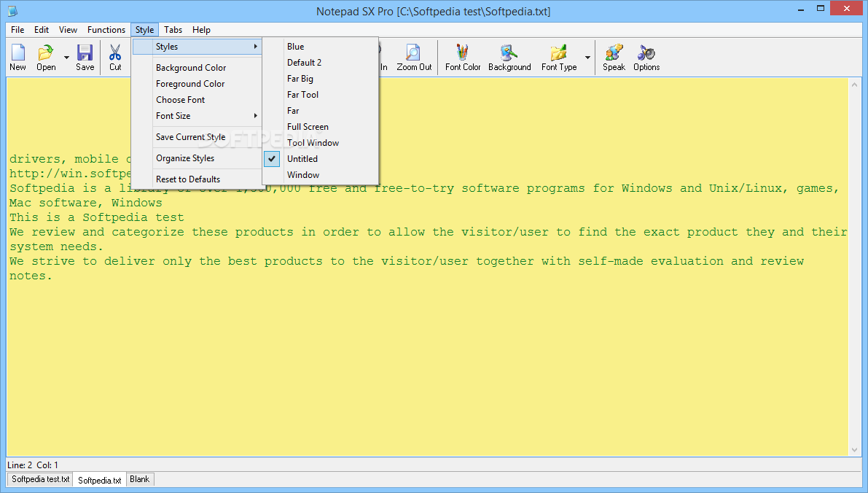Click the scrollbar up arrow
868x493 pixels.
click(x=854, y=85)
